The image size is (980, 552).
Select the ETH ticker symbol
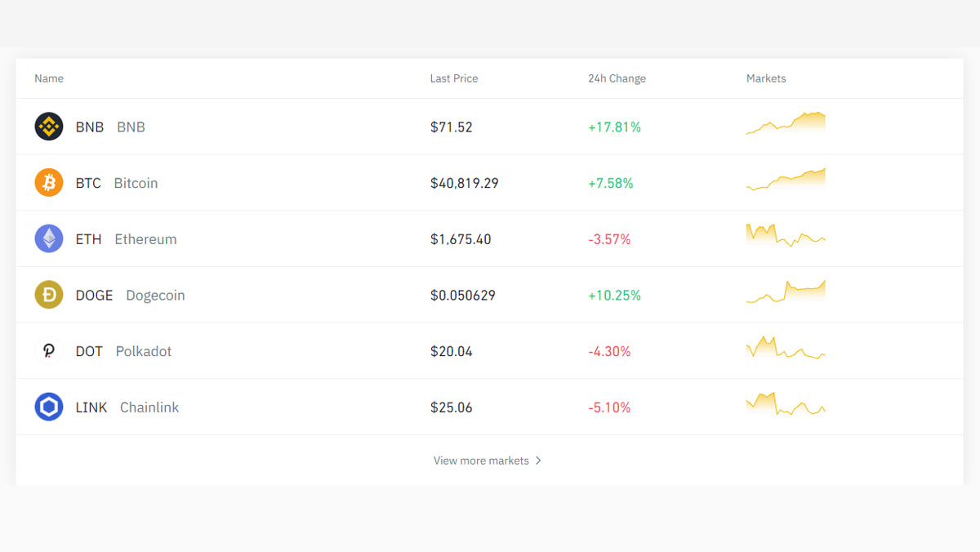(88, 239)
